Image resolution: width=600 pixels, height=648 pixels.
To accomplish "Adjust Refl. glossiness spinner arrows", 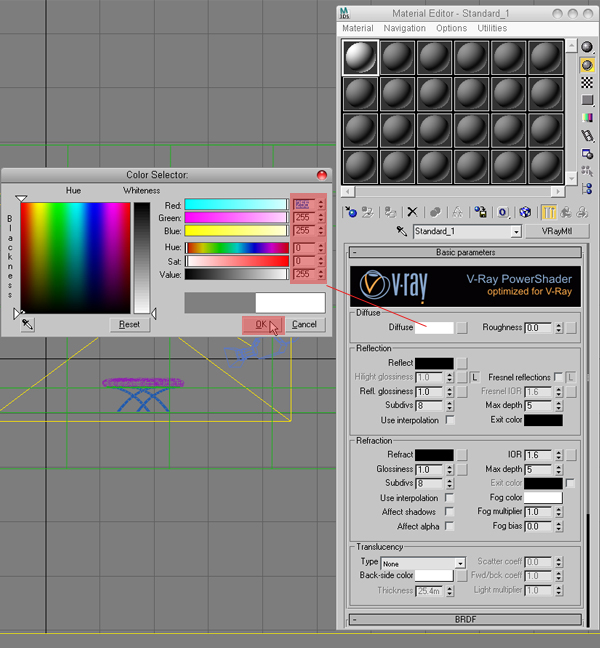I will pos(450,391).
